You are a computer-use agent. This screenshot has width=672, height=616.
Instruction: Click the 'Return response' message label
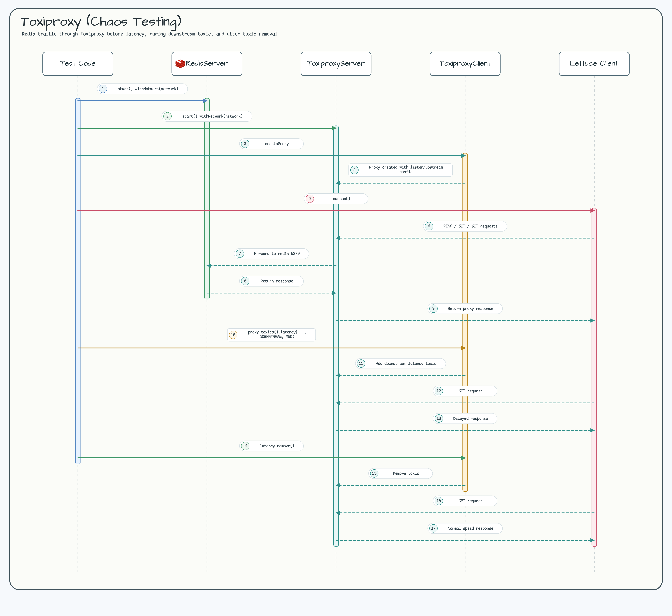pyautogui.click(x=271, y=281)
